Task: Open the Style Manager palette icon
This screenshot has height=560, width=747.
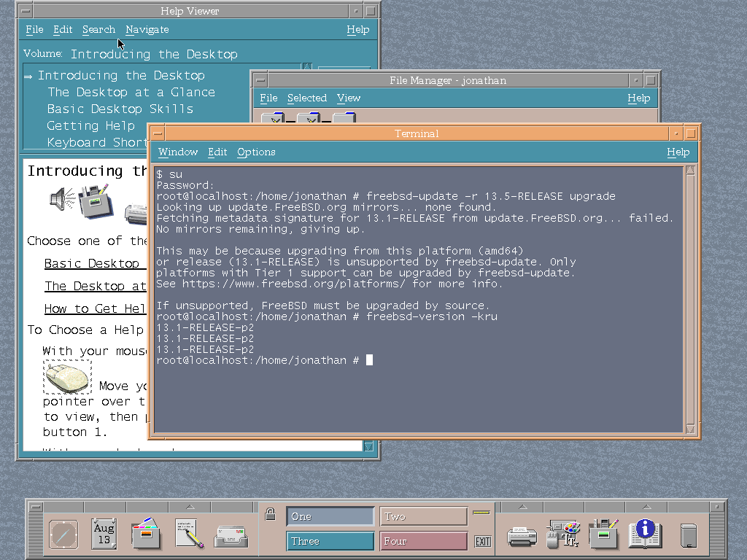Action: [563, 534]
